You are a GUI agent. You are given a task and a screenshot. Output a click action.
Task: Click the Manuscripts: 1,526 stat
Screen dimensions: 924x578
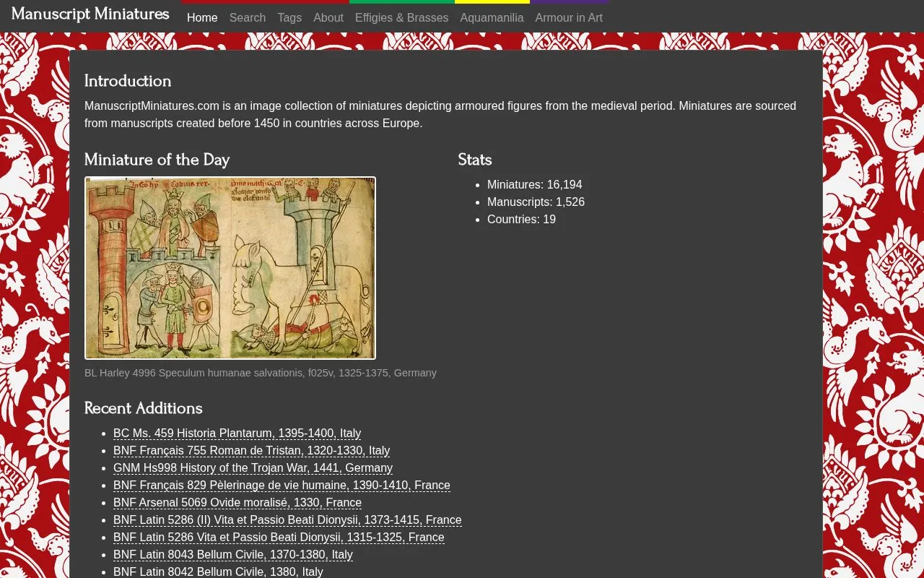coord(536,202)
